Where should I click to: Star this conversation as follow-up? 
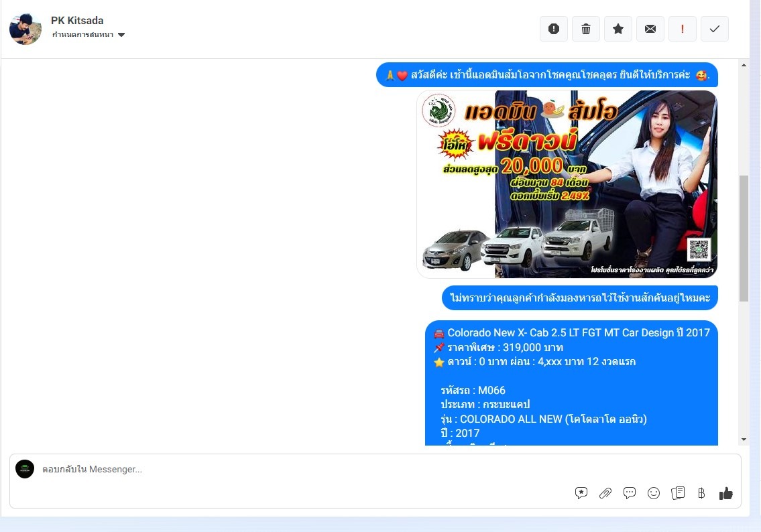[618, 29]
